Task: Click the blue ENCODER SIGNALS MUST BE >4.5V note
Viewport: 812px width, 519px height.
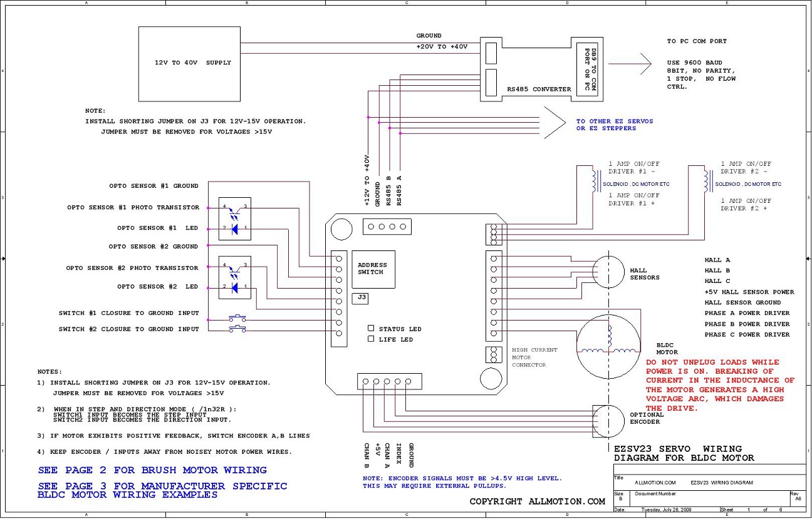Action: tap(462, 482)
